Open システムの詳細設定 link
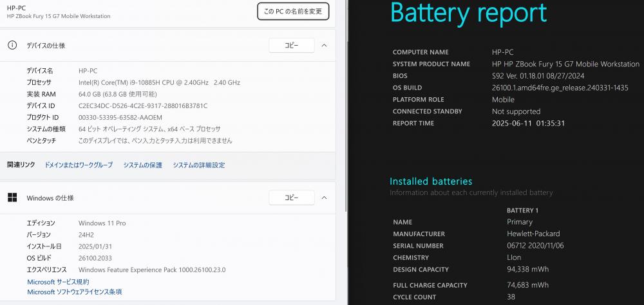Image resolution: width=644 pixels, height=305 pixels. (x=199, y=165)
